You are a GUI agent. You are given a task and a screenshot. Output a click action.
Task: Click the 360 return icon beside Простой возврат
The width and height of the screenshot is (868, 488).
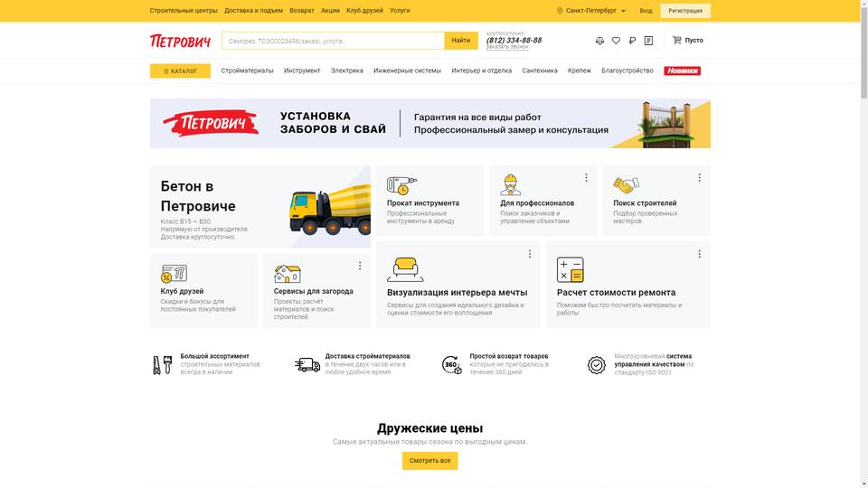coord(452,364)
